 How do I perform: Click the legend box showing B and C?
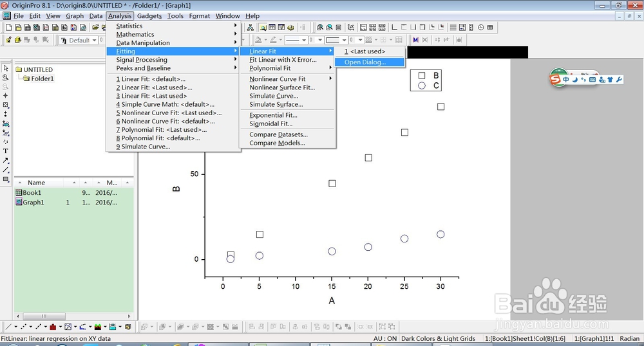coord(426,80)
